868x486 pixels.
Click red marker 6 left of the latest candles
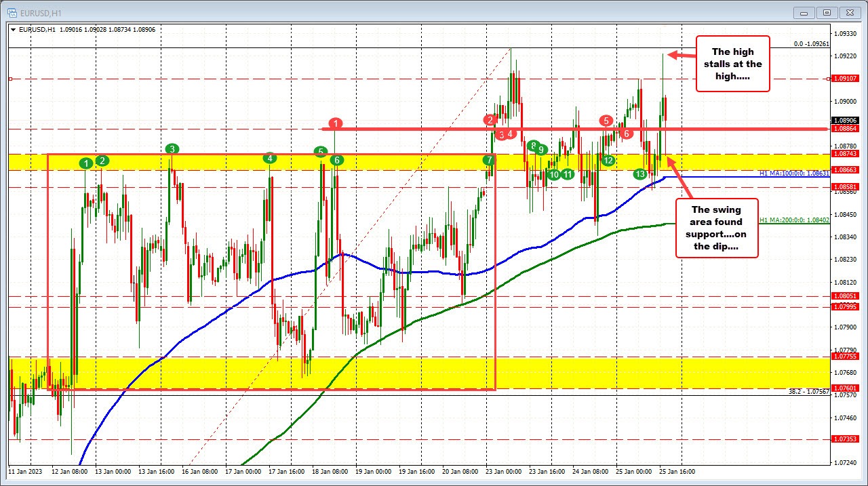[626, 134]
